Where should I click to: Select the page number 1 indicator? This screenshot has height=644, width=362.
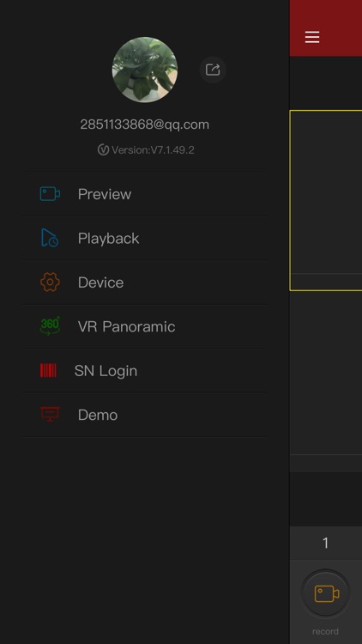(326, 544)
